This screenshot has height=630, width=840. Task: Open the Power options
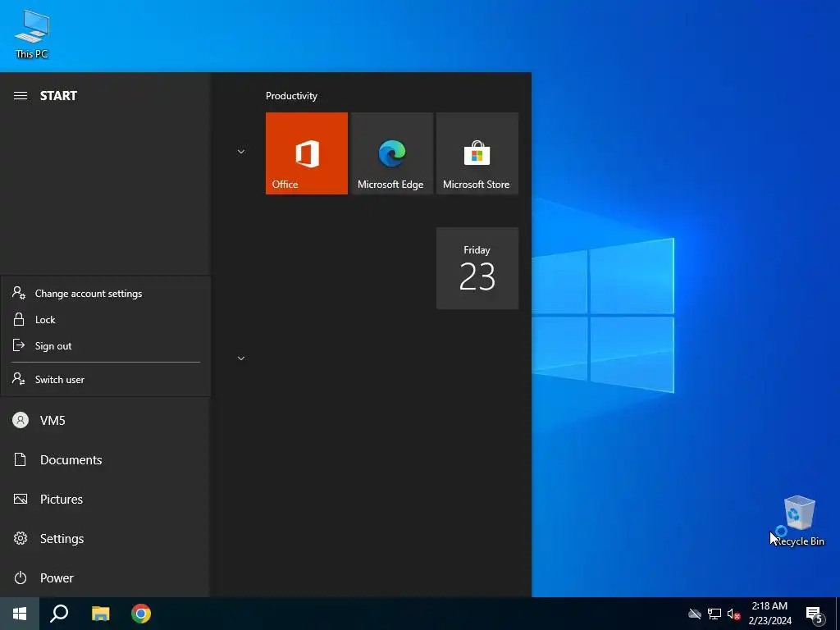tap(104, 578)
